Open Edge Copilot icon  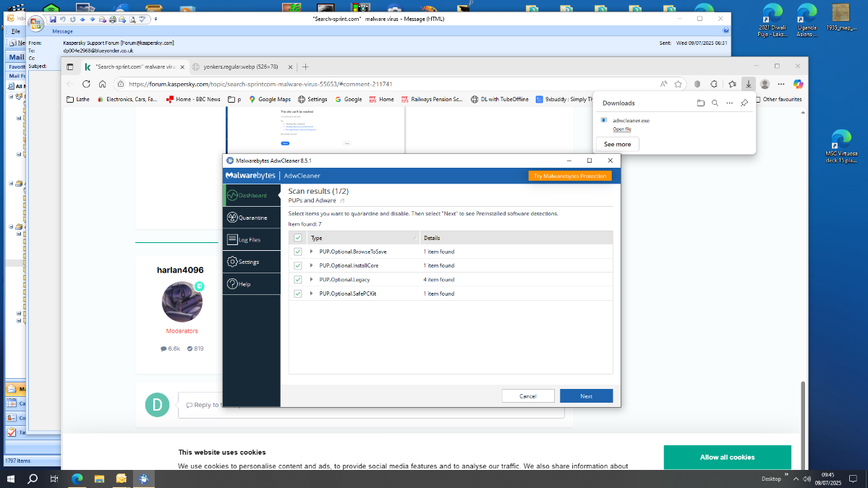point(799,84)
